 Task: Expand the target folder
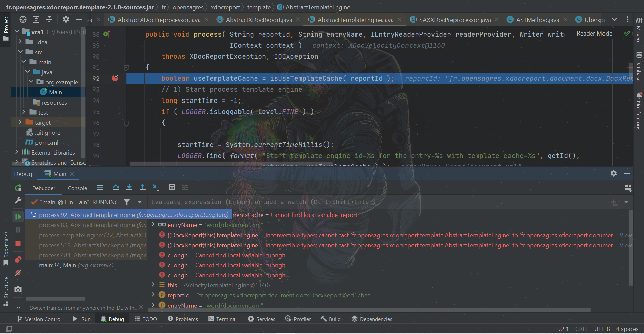click(x=20, y=122)
